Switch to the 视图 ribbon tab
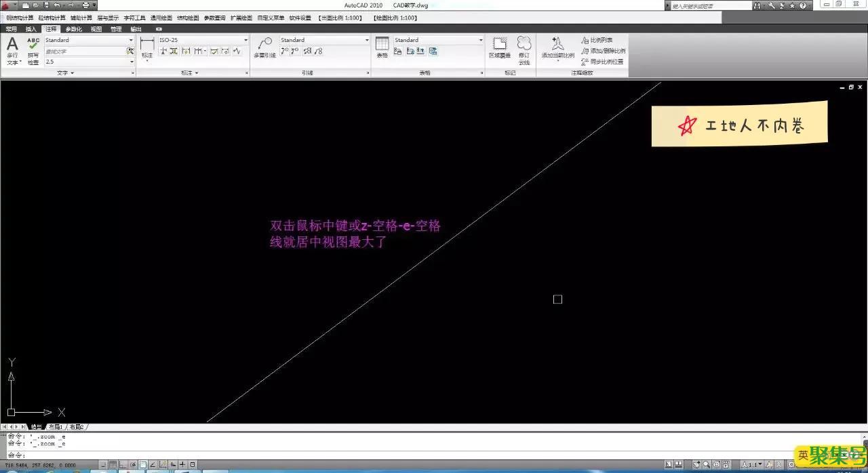Image resolution: width=868 pixels, height=473 pixels. 96,29
